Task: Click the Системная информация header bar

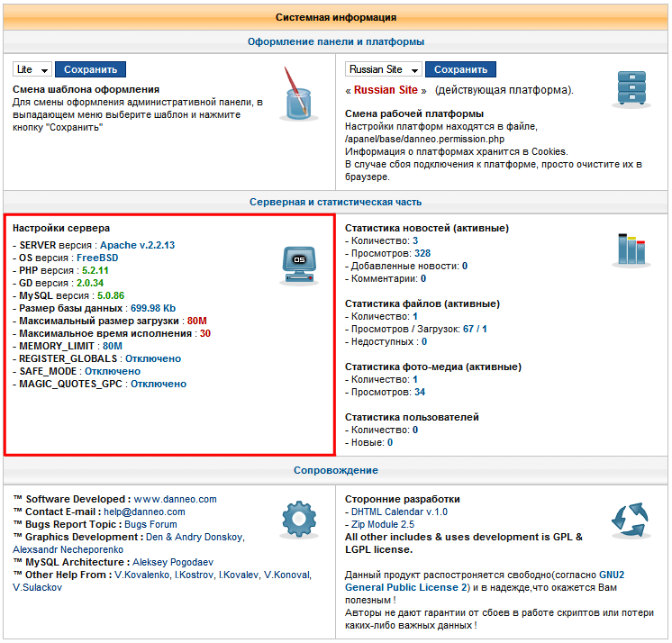Action: [x=336, y=17]
